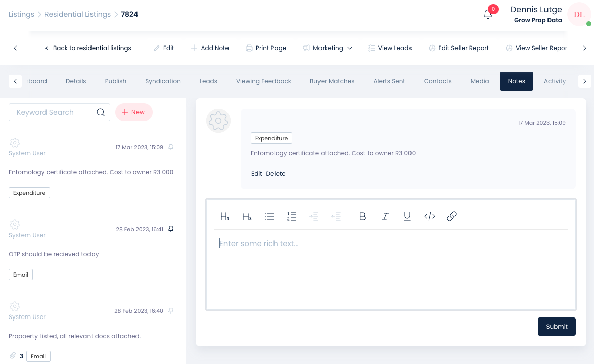Screen dimensions: 594x364
Task: Click the Listings breadcrumb
Action: point(21,14)
